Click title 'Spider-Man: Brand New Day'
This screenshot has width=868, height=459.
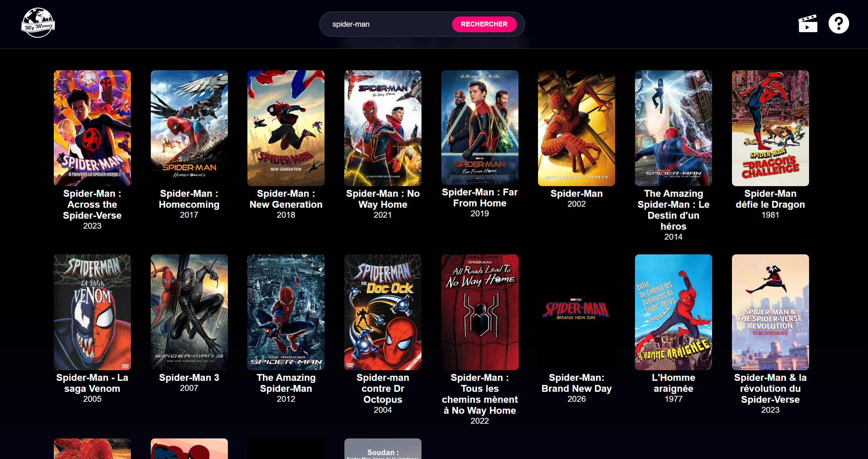(576, 383)
